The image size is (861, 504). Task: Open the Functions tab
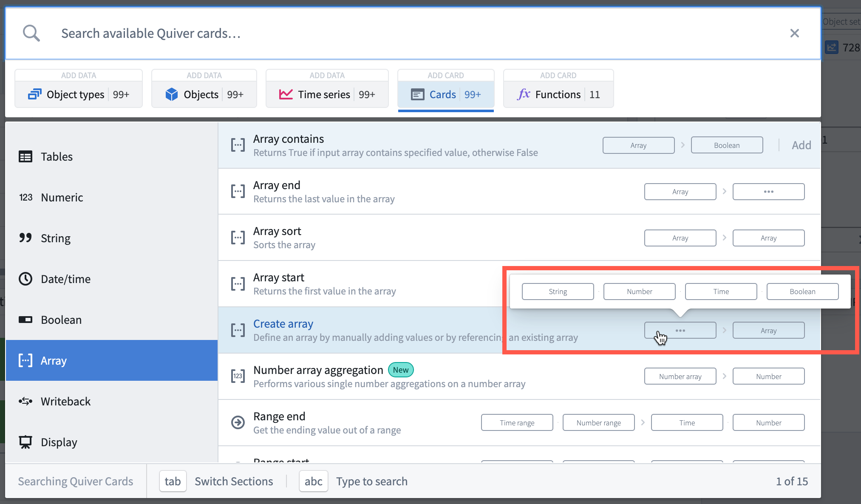[558, 88]
